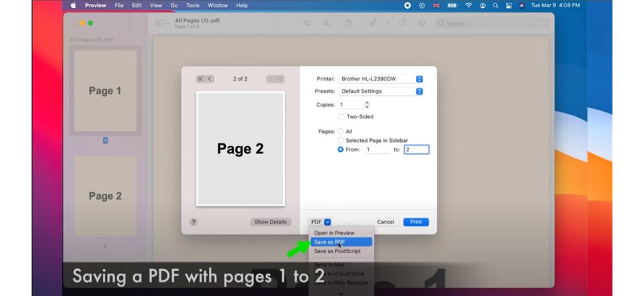The height and width of the screenshot is (296, 644).
Task: Toggle the PDF dropdown arrow button
Action: pos(327,222)
